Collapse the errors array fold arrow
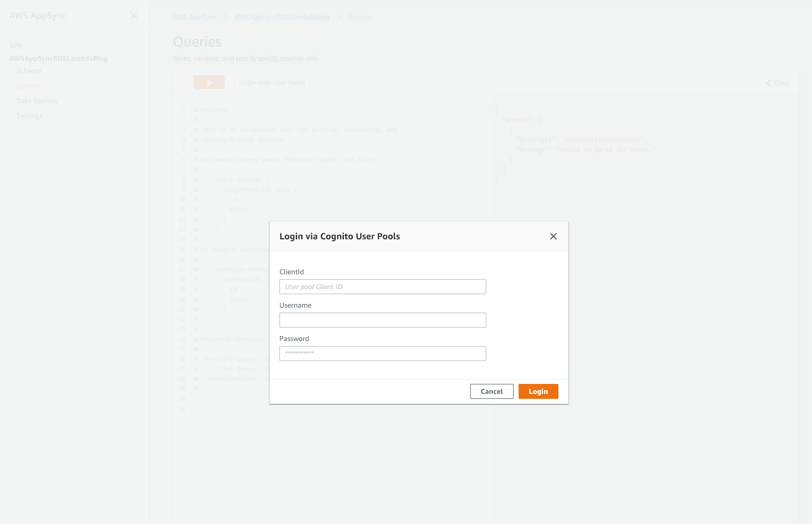Screen dimensions: 812x524 490,120
